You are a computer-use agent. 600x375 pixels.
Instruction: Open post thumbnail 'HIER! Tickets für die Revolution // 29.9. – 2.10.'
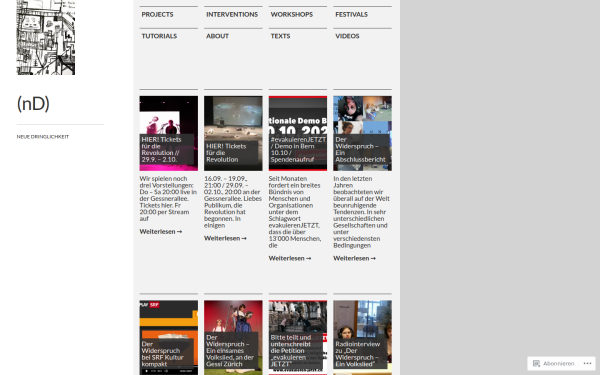pos(169,133)
